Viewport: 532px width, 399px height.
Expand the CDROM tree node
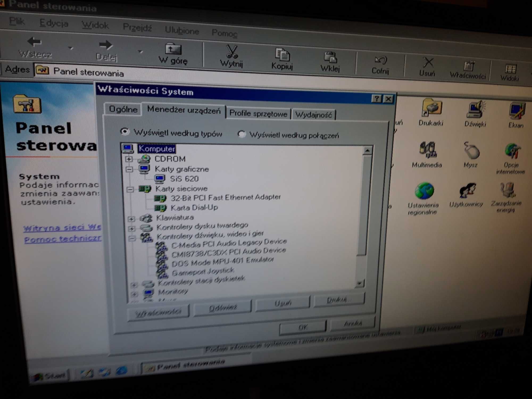pos(129,159)
